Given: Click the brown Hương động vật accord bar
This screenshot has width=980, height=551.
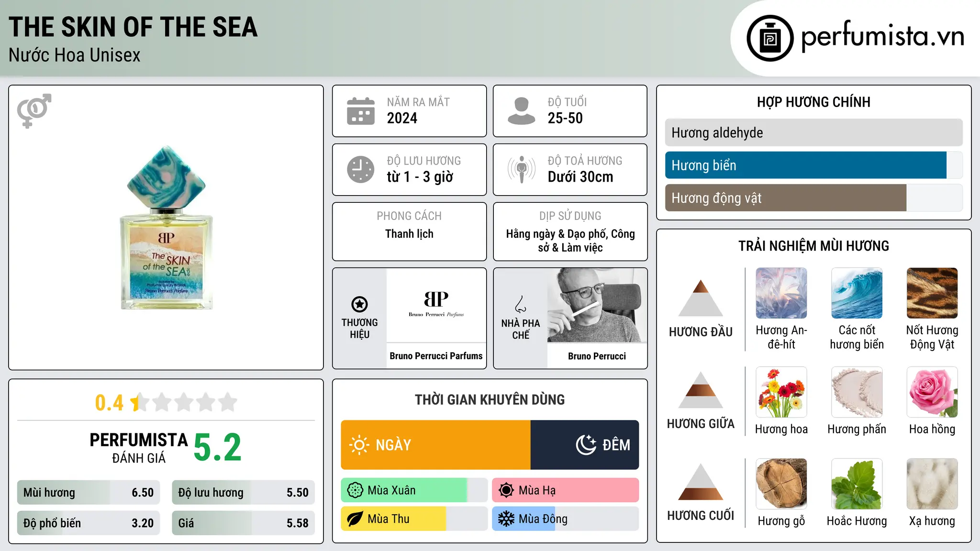Looking at the screenshot, I should coord(786,198).
